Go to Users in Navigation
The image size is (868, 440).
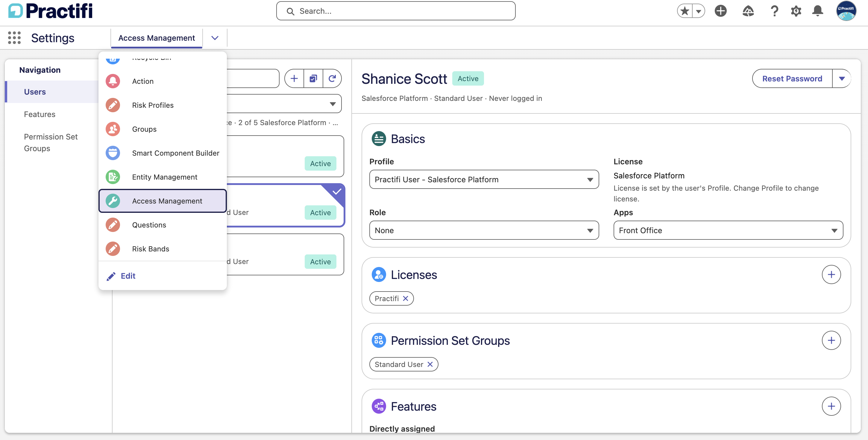[52, 92]
